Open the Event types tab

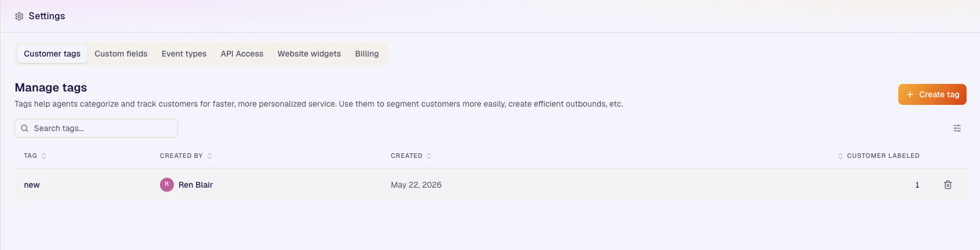point(184,54)
